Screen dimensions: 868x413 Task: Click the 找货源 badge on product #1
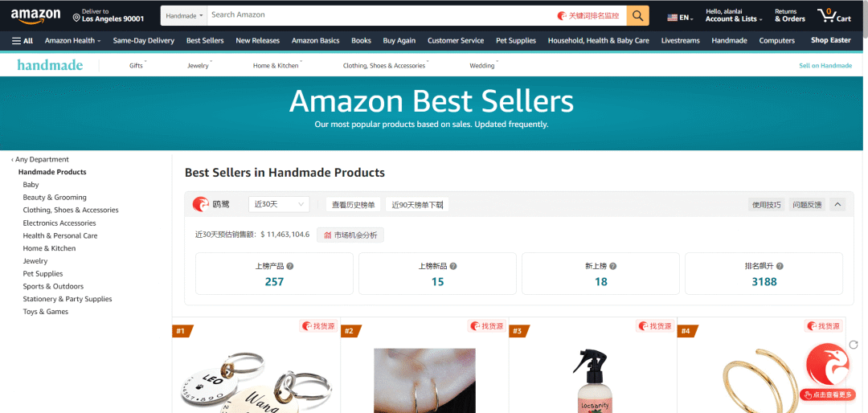tap(319, 326)
